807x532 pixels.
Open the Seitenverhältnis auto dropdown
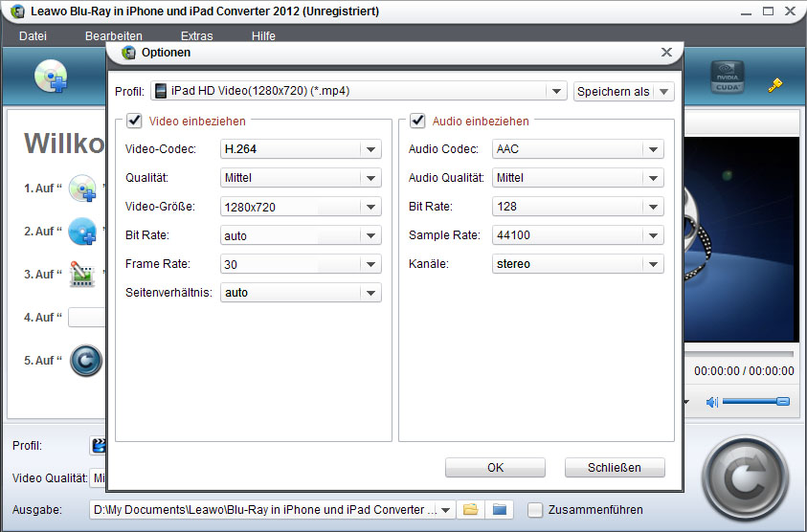301,293
